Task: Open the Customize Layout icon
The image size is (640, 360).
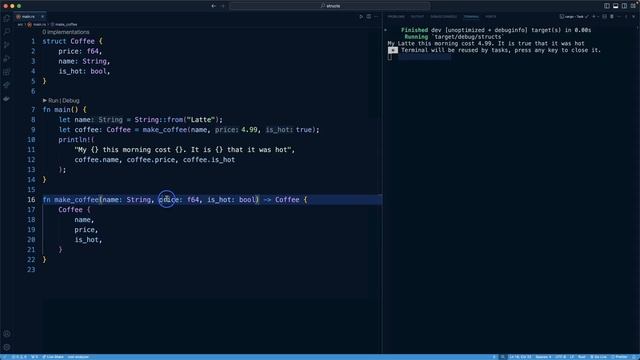Action: (633, 6)
